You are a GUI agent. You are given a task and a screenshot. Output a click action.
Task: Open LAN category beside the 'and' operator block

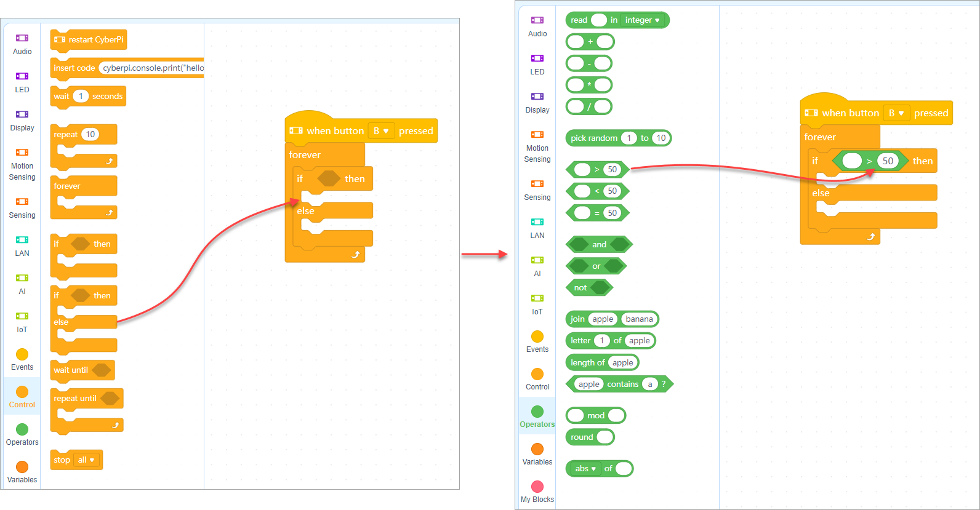537,228
